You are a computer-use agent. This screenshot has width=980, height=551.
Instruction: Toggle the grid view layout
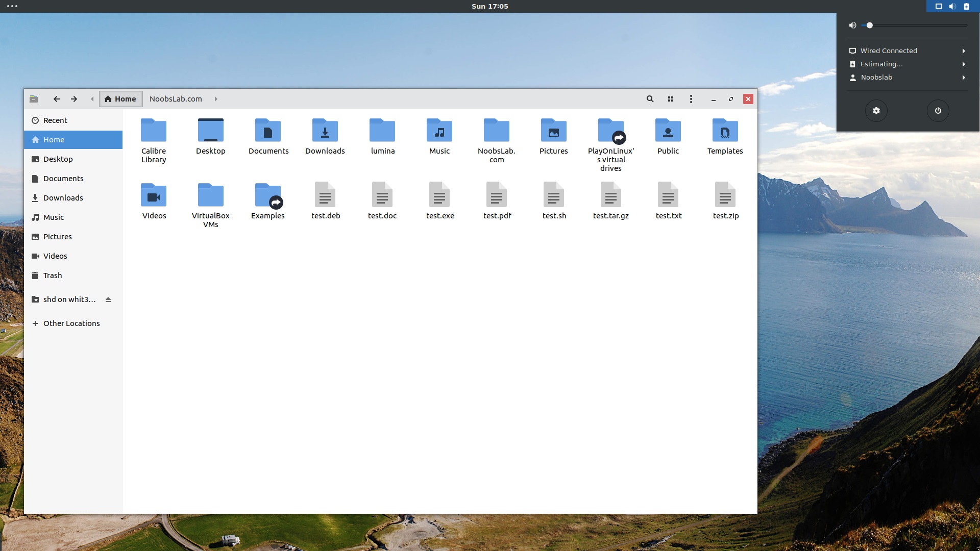click(670, 99)
